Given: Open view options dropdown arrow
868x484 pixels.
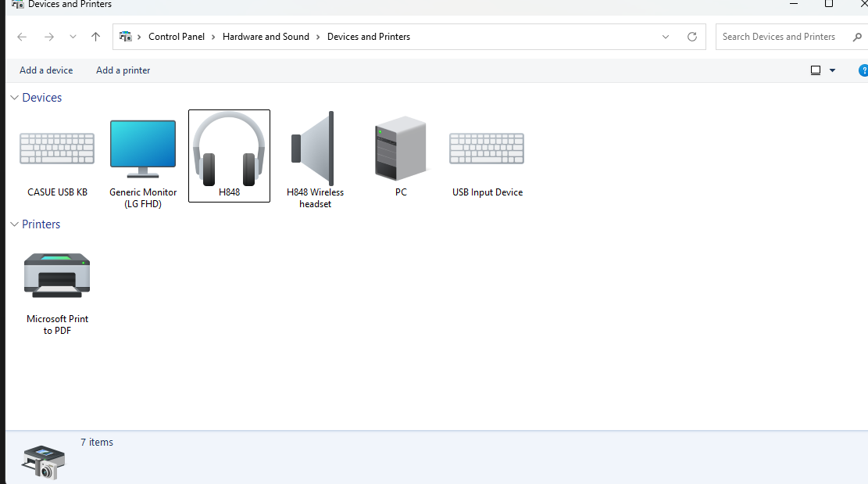Looking at the screenshot, I should point(832,70).
